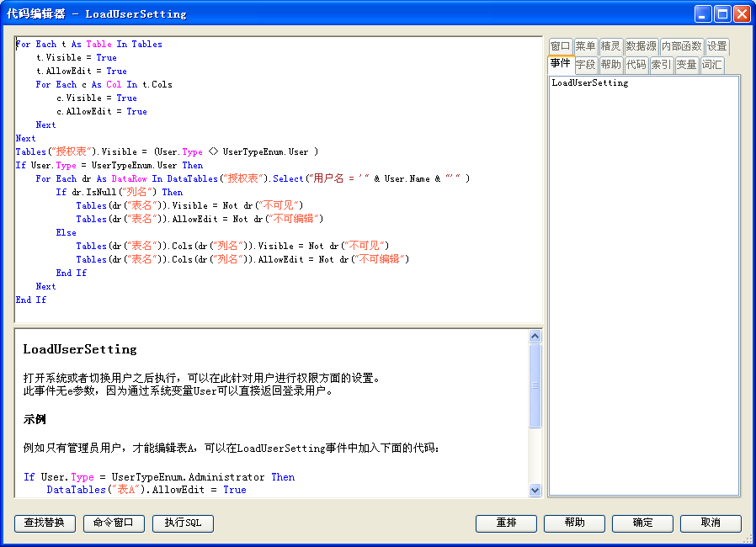Open the 设置 tab
This screenshot has width=756, height=547.
pyautogui.click(x=716, y=46)
